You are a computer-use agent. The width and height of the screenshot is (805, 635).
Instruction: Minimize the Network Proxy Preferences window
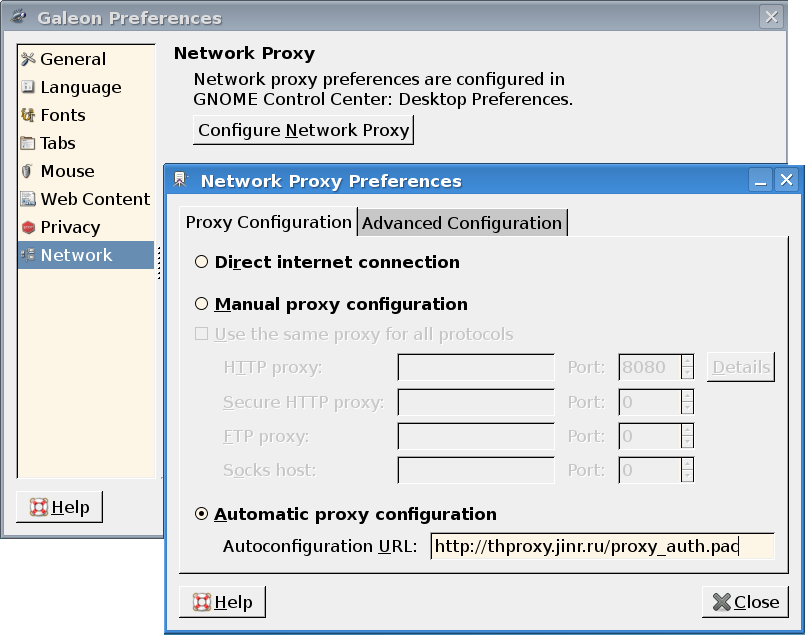click(760, 180)
